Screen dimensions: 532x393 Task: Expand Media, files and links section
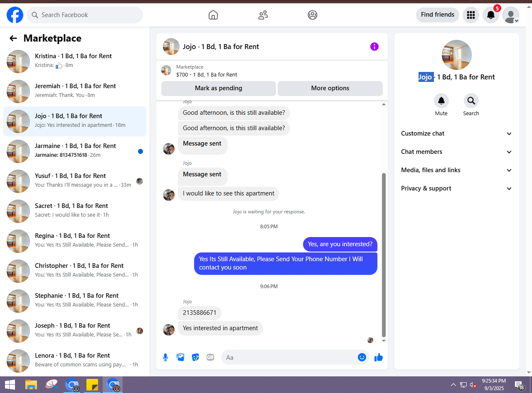click(457, 170)
